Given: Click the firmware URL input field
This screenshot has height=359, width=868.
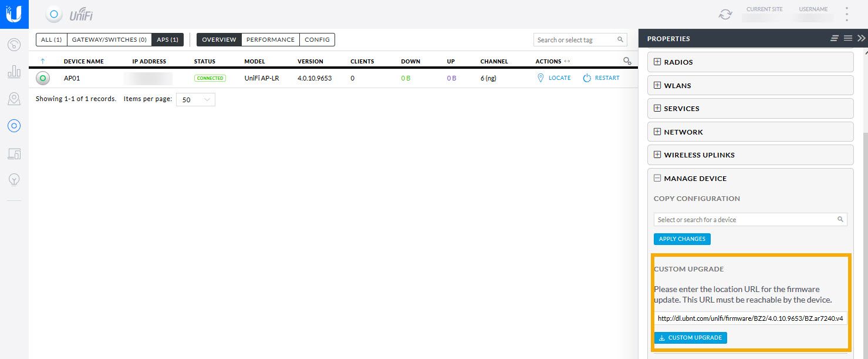Looking at the screenshot, I should click(x=750, y=318).
